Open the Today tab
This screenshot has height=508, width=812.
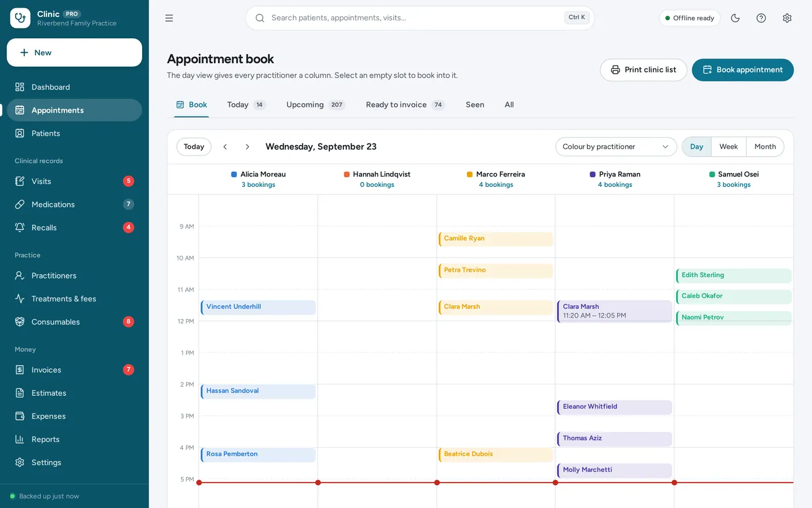click(246, 105)
